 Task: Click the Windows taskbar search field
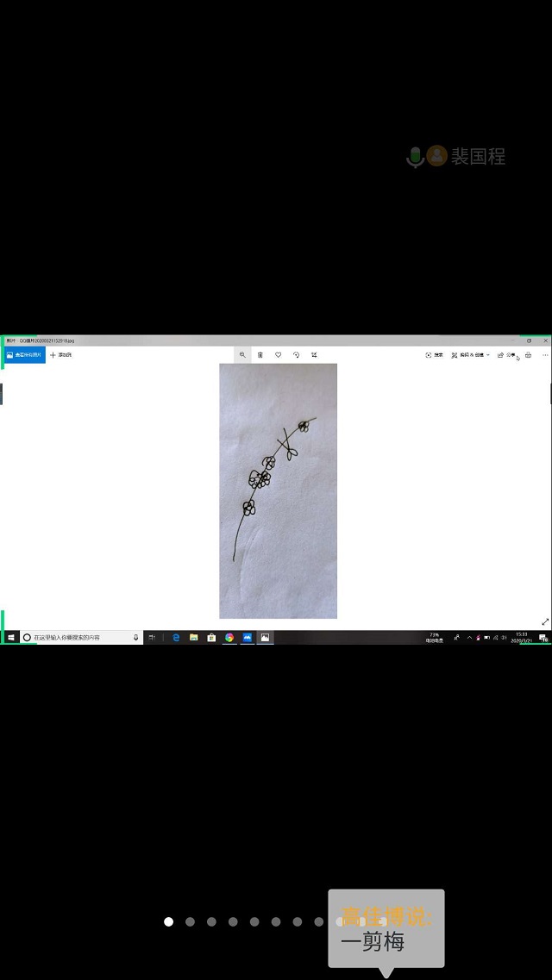click(x=78, y=638)
